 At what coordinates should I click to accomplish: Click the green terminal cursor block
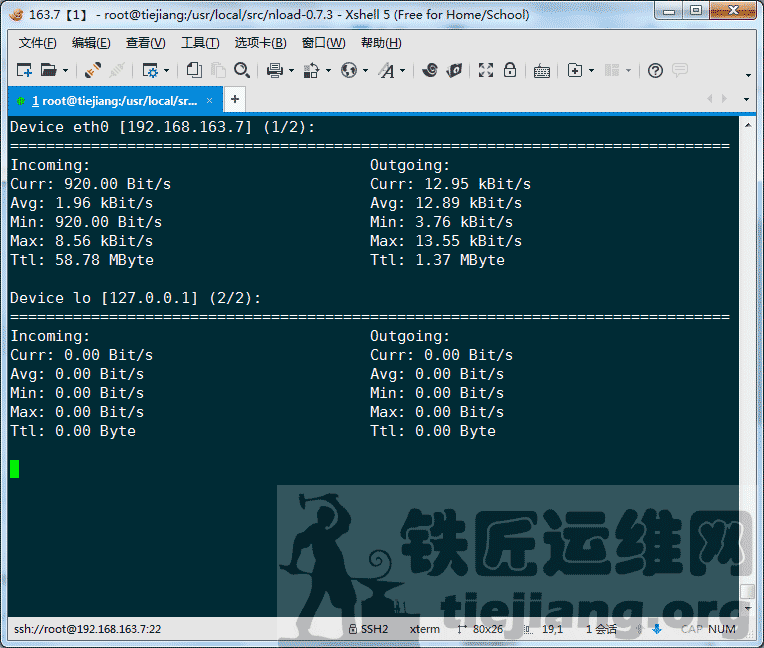click(x=15, y=469)
